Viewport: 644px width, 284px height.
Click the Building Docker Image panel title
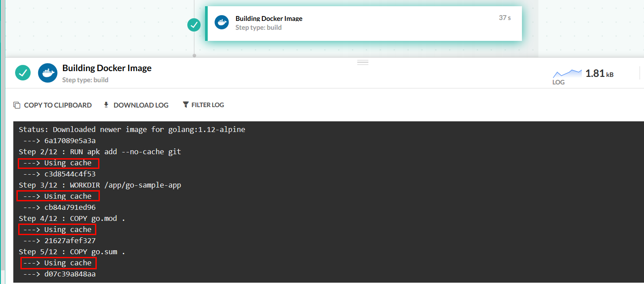pyautogui.click(x=107, y=68)
